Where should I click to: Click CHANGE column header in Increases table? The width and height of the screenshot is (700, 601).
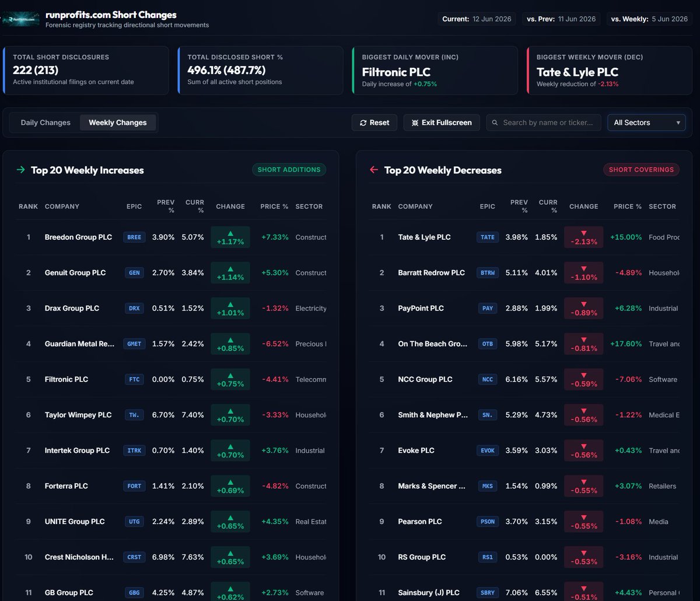point(230,207)
